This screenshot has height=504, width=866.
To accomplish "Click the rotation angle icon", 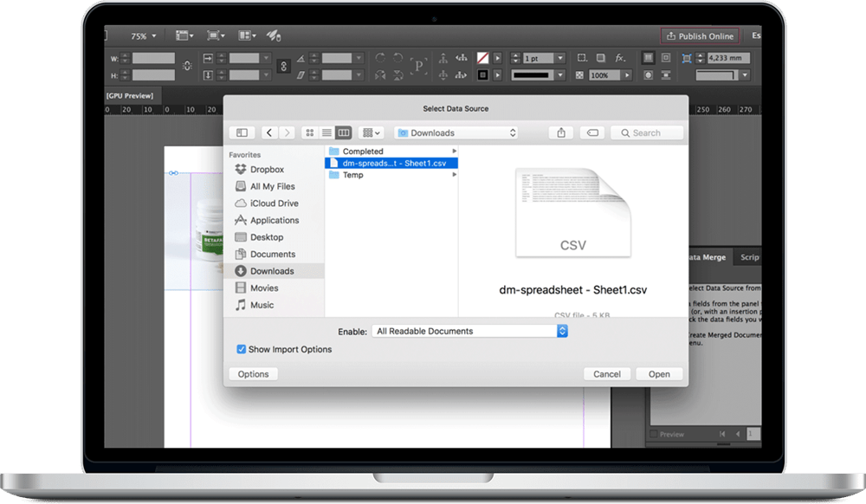I will pyautogui.click(x=301, y=58).
